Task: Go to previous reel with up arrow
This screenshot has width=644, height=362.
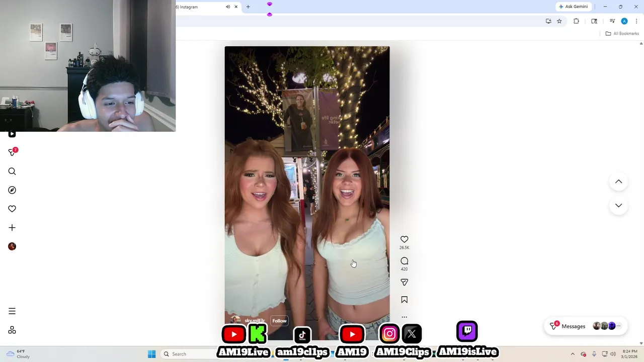Action: tap(618, 182)
